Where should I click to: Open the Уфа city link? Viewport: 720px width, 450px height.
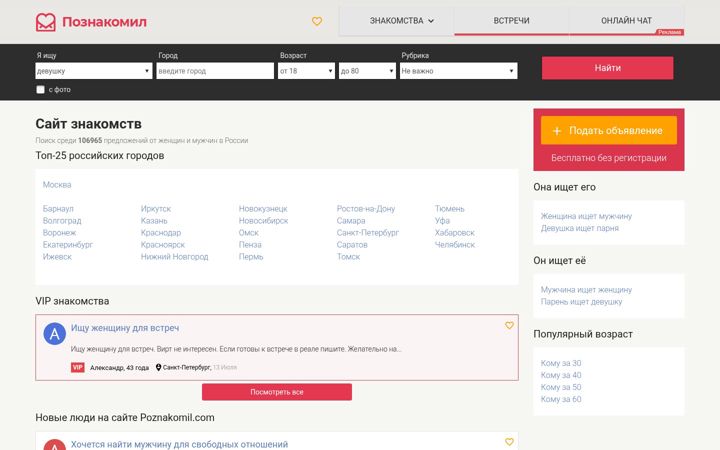442,220
